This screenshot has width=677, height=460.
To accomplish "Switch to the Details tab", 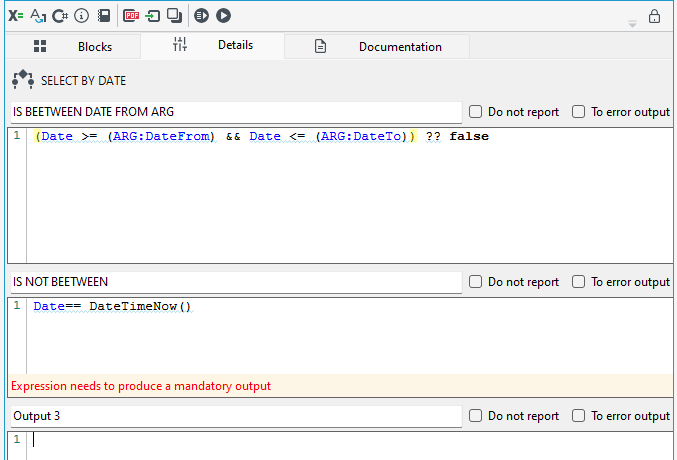I will (212, 45).
